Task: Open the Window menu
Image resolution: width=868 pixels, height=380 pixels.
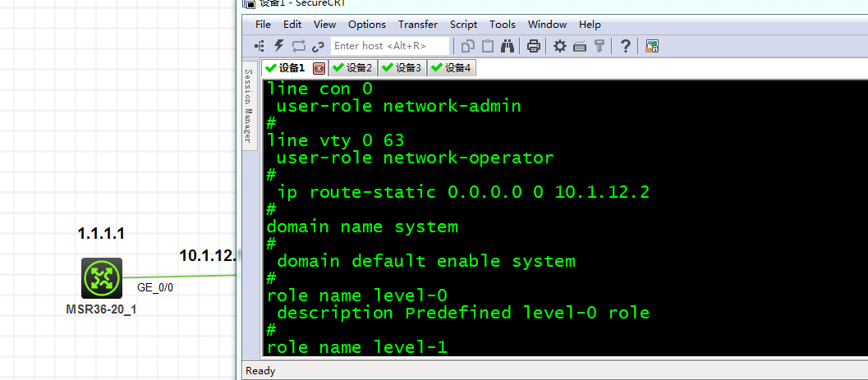Action: (547, 25)
